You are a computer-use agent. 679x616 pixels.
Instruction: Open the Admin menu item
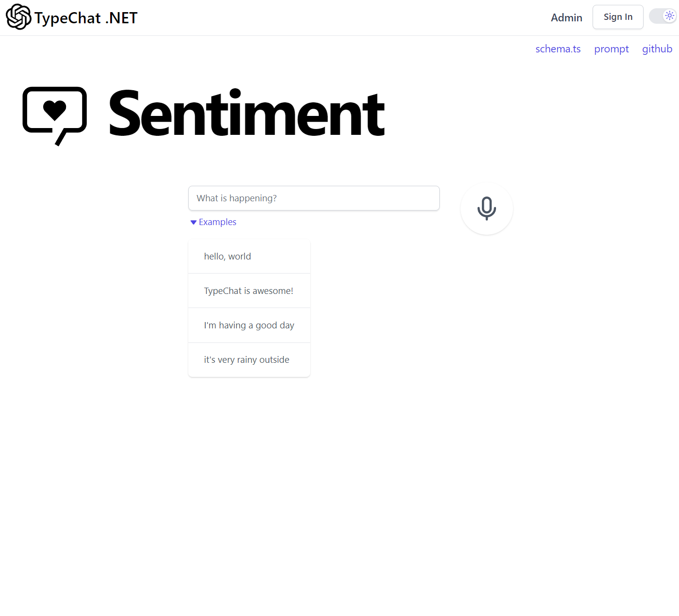click(566, 17)
